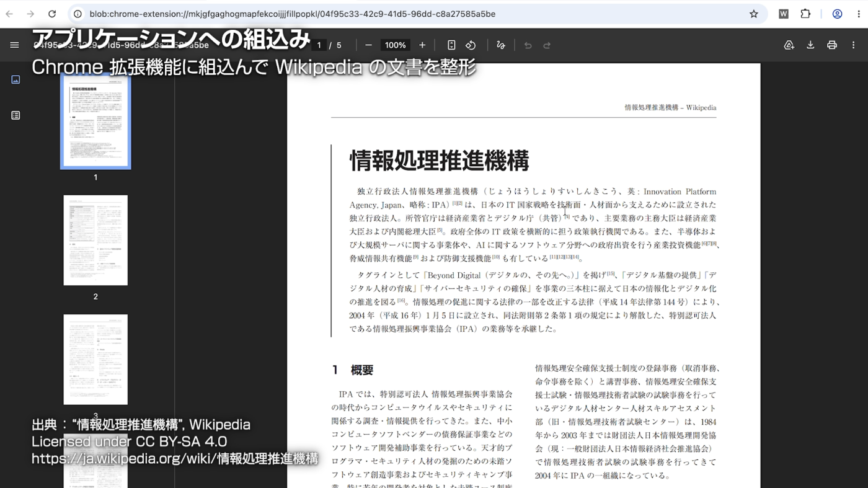Open the Chrome profile avatar
The width and height of the screenshot is (868, 488).
(x=838, y=14)
